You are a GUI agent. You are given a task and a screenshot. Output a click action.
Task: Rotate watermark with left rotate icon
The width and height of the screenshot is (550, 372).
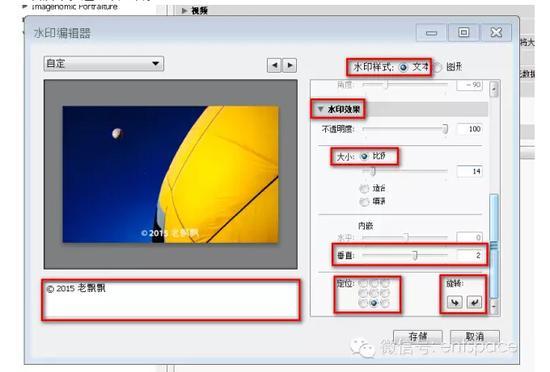(x=455, y=302)
